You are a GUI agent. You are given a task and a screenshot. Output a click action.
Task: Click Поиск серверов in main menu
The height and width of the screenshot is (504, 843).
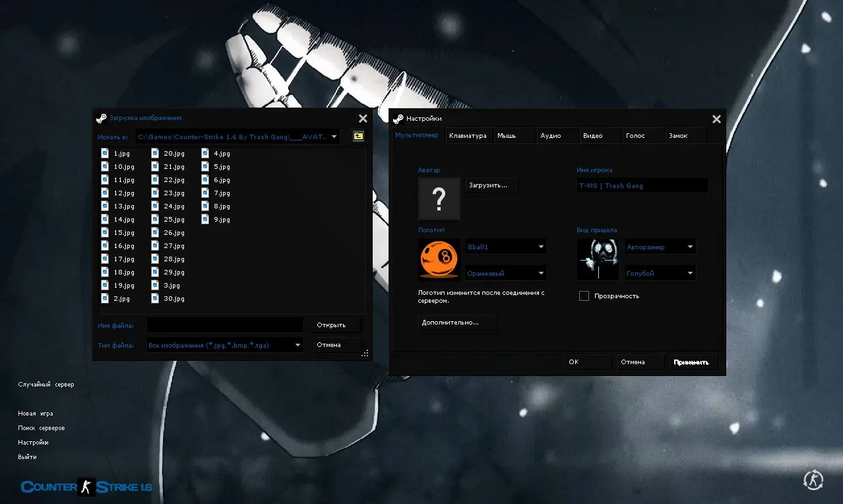41,428
